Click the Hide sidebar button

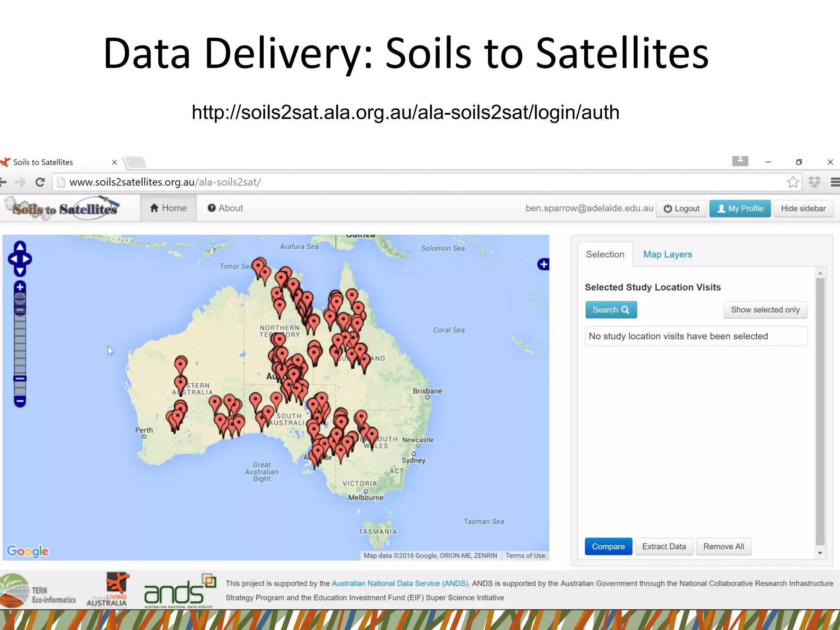[803, 208]
